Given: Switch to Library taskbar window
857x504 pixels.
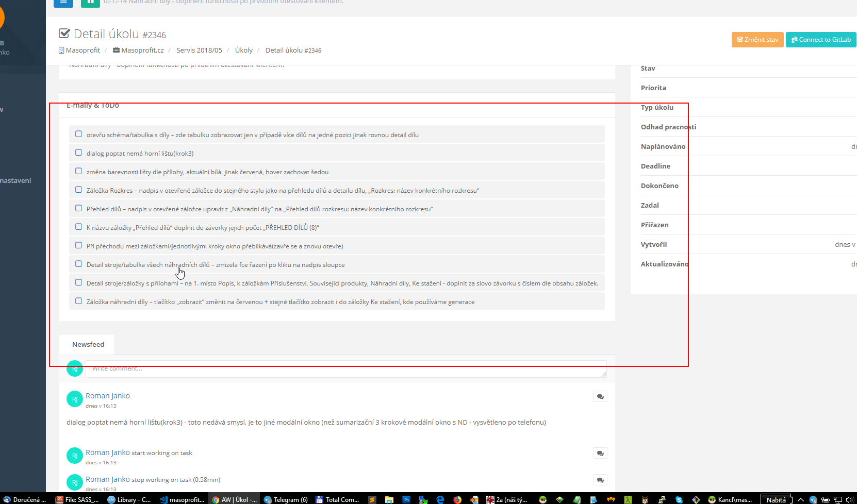Looking at the screenshot, I should point(129,499).
